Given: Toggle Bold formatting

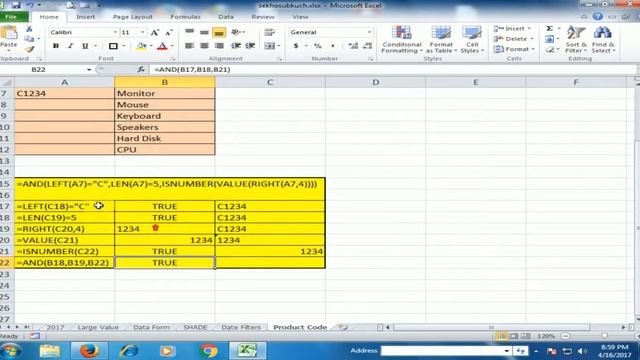Looking at the screenshot, I should coord(56,46).
